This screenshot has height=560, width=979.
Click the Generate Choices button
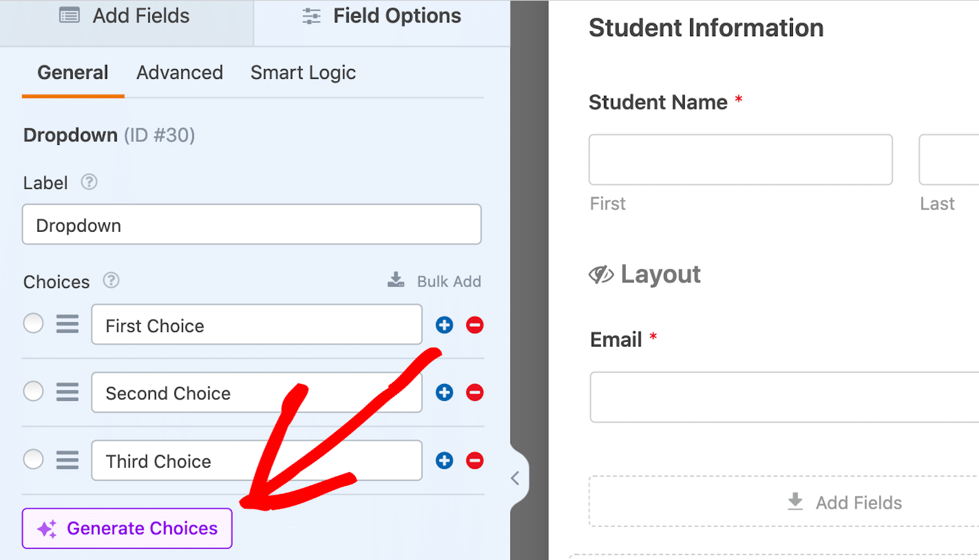[127, 528]
